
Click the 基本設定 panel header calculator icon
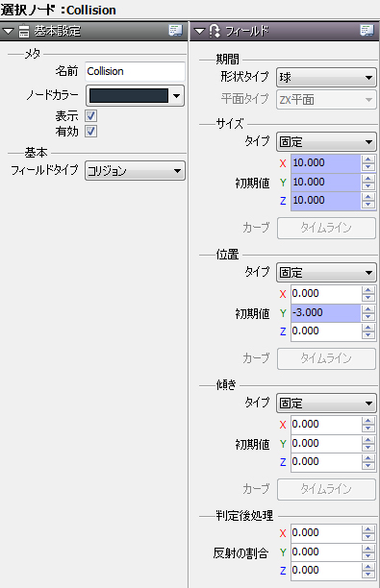tap(24, 31)
